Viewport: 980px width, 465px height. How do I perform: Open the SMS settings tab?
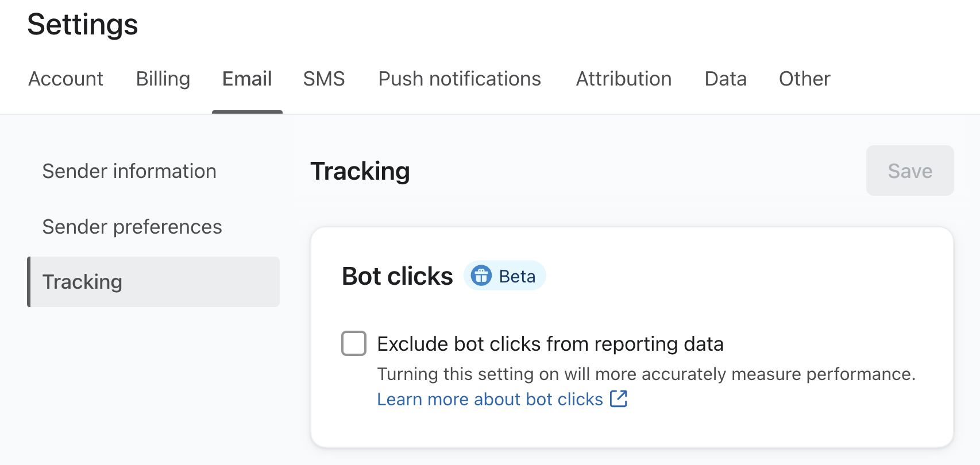pos(324,79)
